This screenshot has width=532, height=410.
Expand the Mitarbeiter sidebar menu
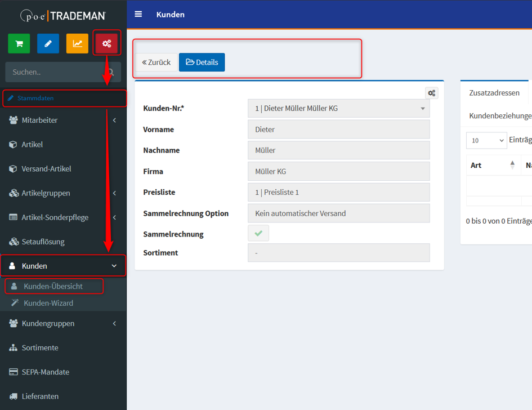(63, 120)
